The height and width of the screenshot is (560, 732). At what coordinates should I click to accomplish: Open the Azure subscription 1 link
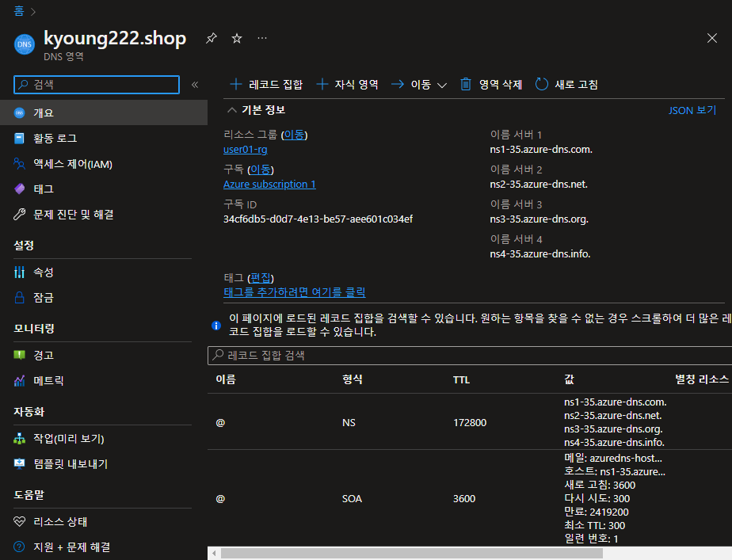[269, 185]
